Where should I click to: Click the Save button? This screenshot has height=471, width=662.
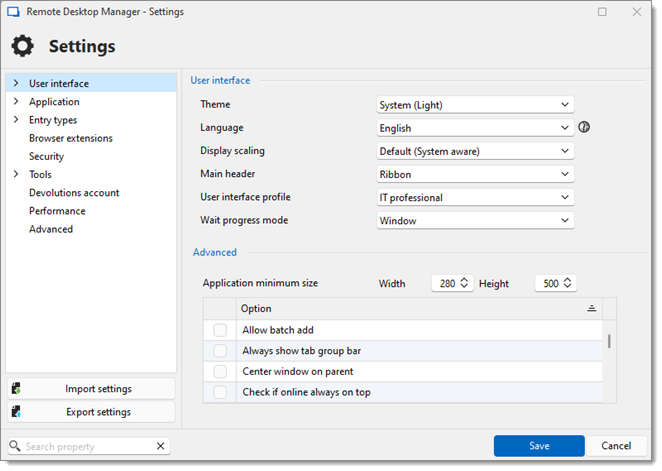(539, 446)
